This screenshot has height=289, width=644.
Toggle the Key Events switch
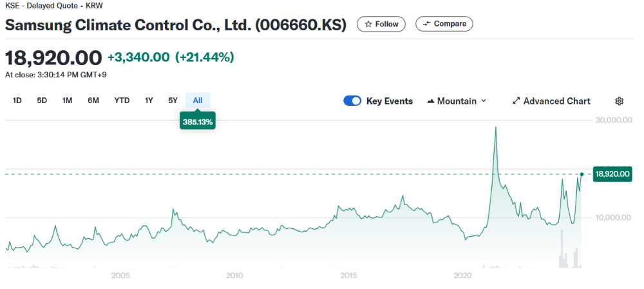click(x=352, y=101)
